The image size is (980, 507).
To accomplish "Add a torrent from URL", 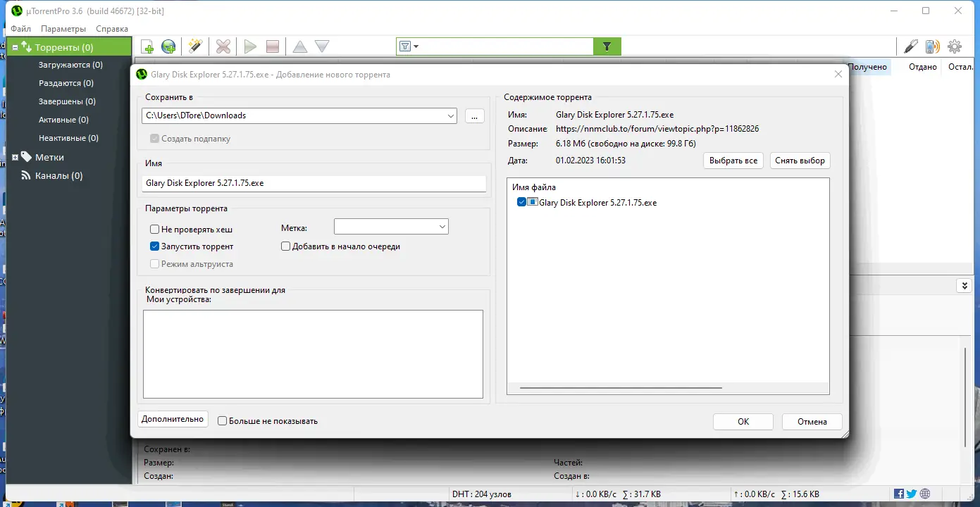I will 168,46.
